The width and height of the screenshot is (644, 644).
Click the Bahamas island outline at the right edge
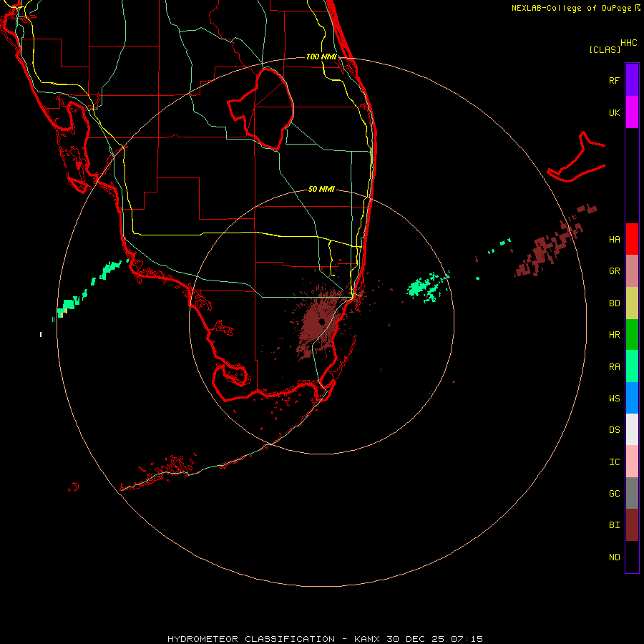[x=577, y=158]
